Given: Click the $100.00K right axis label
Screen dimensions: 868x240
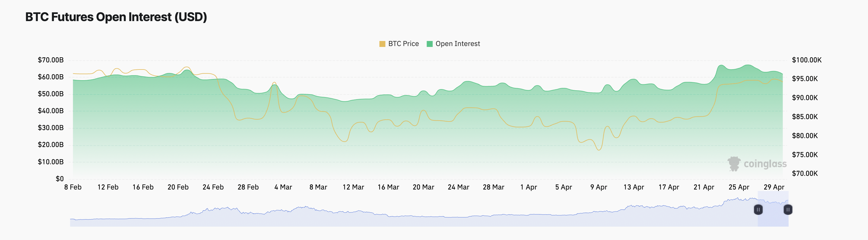Looking at the screenshot, I should (x=806, y=60).
